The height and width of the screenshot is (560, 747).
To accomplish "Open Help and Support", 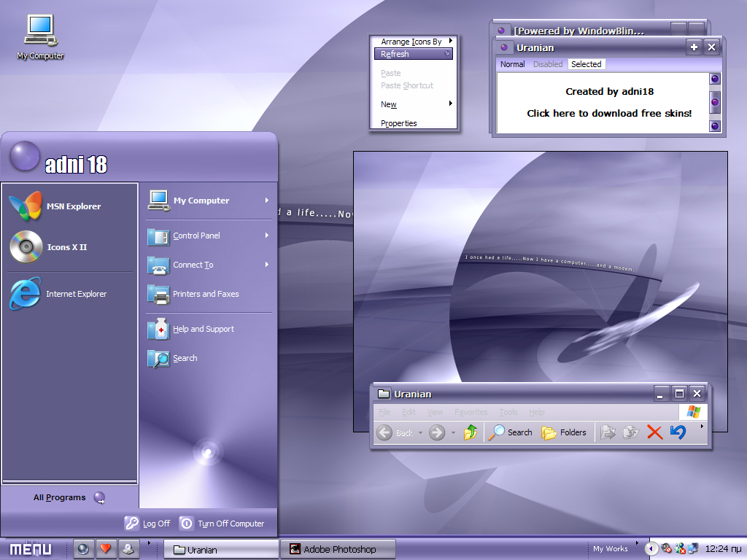I will [x=190, y=329].
